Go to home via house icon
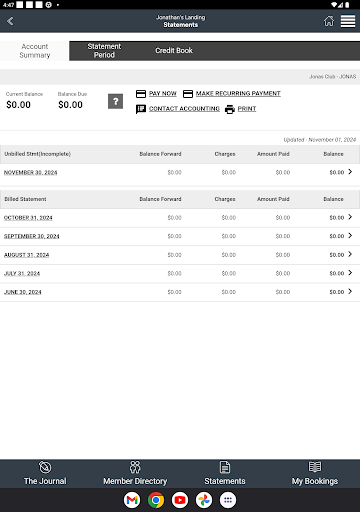Image resolution: width=360 pixels, height=512 pixels. (329, 21)
